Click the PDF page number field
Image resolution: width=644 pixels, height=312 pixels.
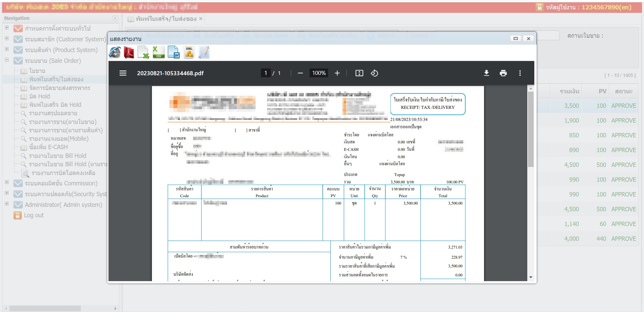[x=266, y=73]
